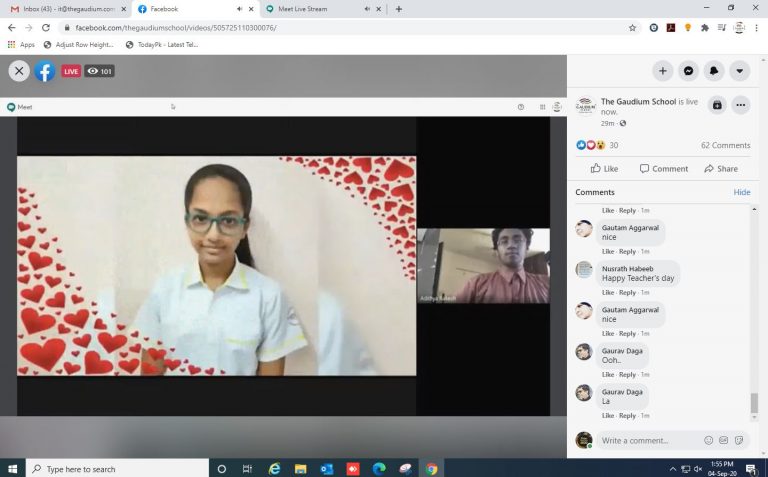Image resolution: width=768 pixels, height=477 pixels.
Task: Toggle the system volume mute icon
Action: click(x=699, y=468)
